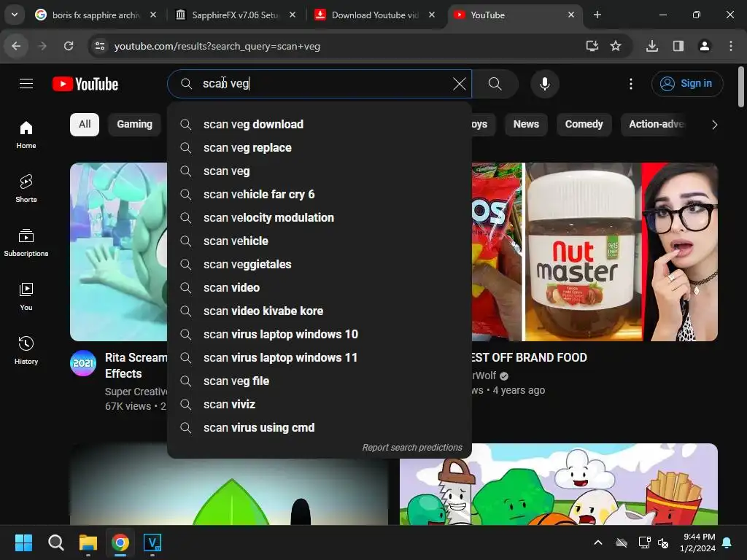Open File Explorer from the taskbar
Image resolution: width=747 pixels, height=560 pixels.
(x=88, y=542)
